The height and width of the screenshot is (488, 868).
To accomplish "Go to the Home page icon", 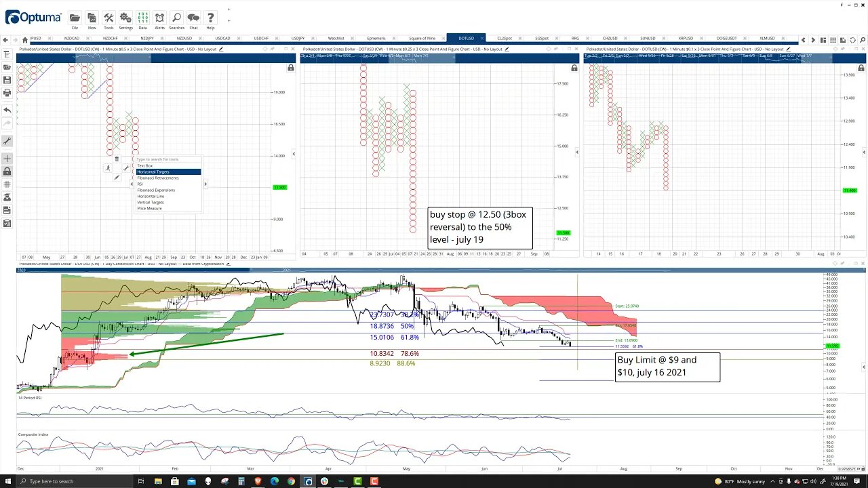I will pos(25,40).
